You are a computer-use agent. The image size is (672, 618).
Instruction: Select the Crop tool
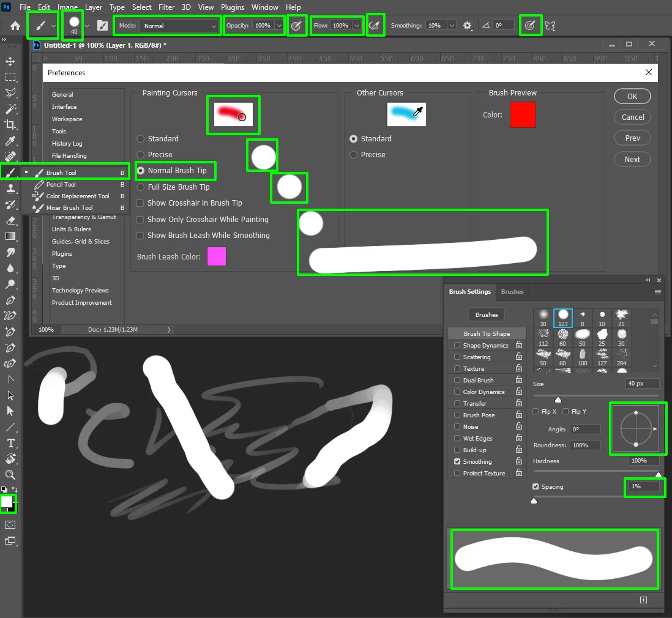[10, 125]
